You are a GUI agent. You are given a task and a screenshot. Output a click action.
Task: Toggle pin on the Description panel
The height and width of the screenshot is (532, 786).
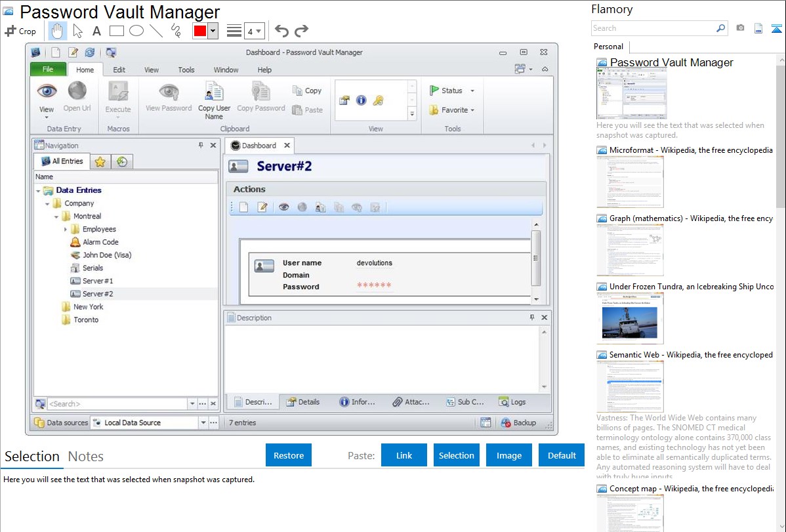(x=531, y=317)
